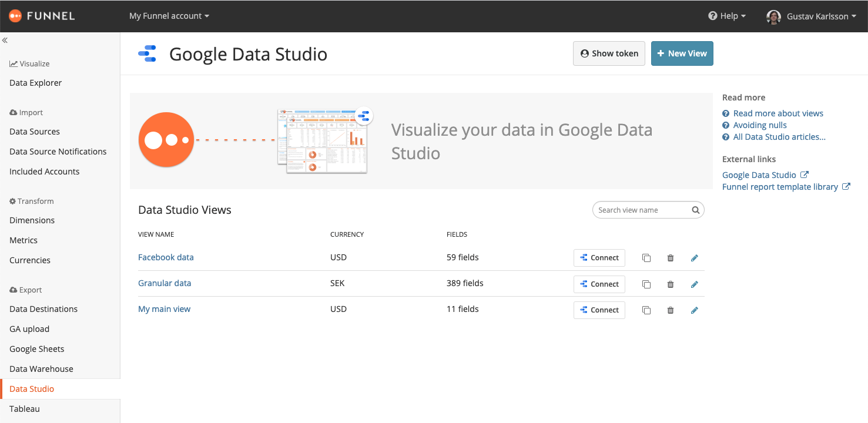Click the dashboard preview thumbnail

point(326,141)
